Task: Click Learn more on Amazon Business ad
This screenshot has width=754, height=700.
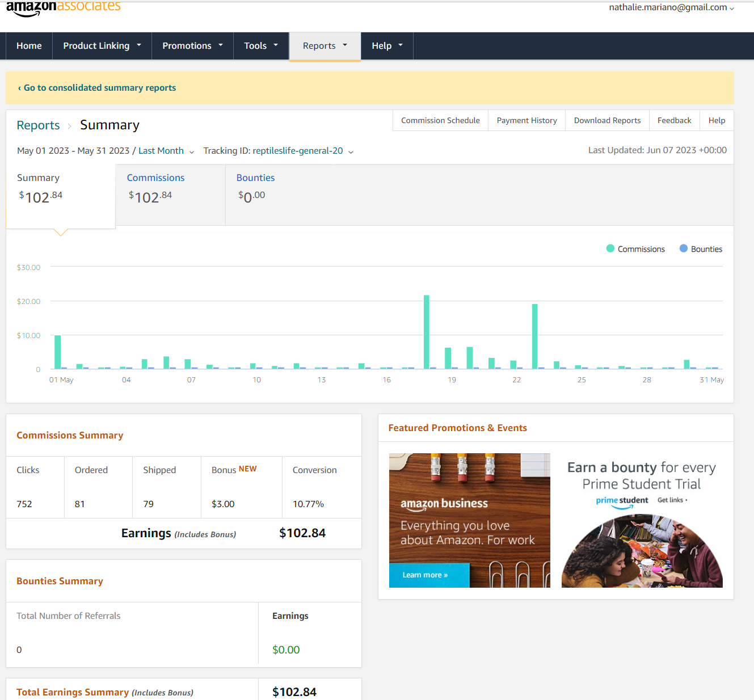Action: (429, 575)
